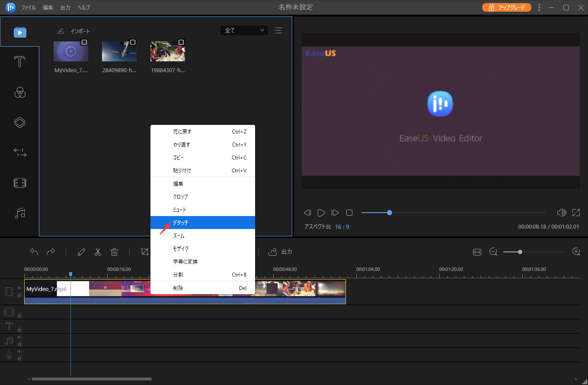Toggle the preview volume speaker icon

point(562,213)
